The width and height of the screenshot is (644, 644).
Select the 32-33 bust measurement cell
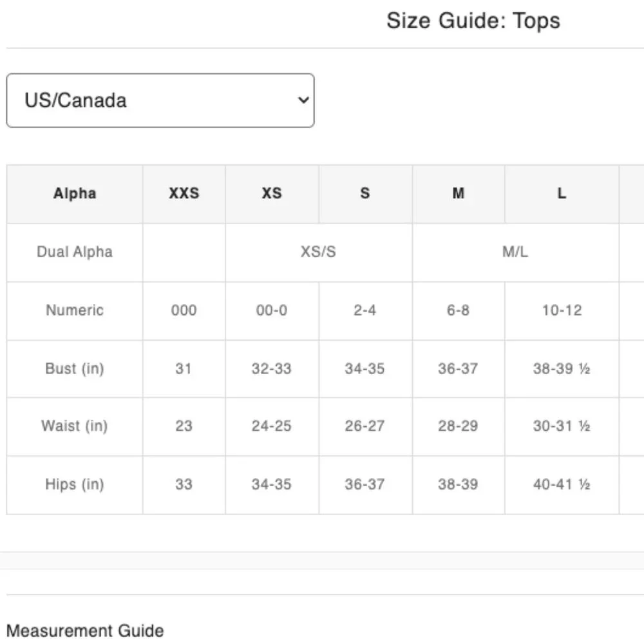(x=272, y=368)
